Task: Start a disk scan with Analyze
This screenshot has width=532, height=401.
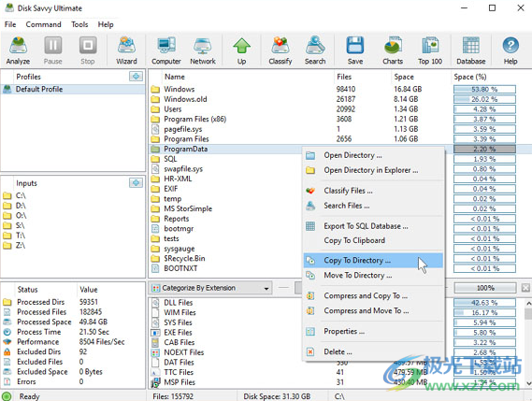Action: pos(18,50)
